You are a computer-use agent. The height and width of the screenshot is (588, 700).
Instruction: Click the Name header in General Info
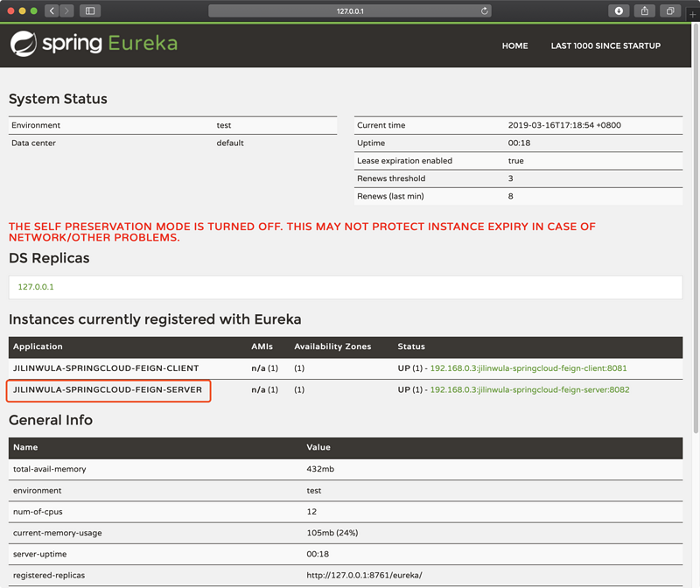coord(25,447)
